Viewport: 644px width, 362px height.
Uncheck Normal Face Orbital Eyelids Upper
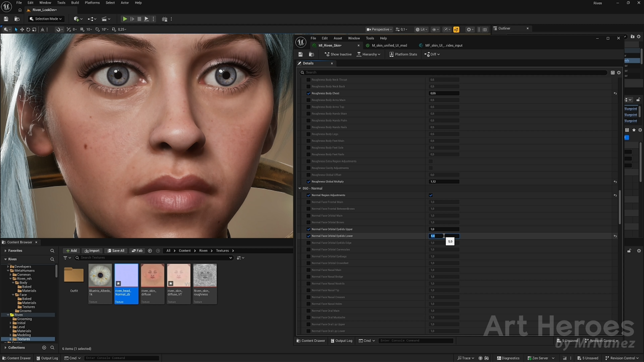pyautogui.click(x=309, y=229)
